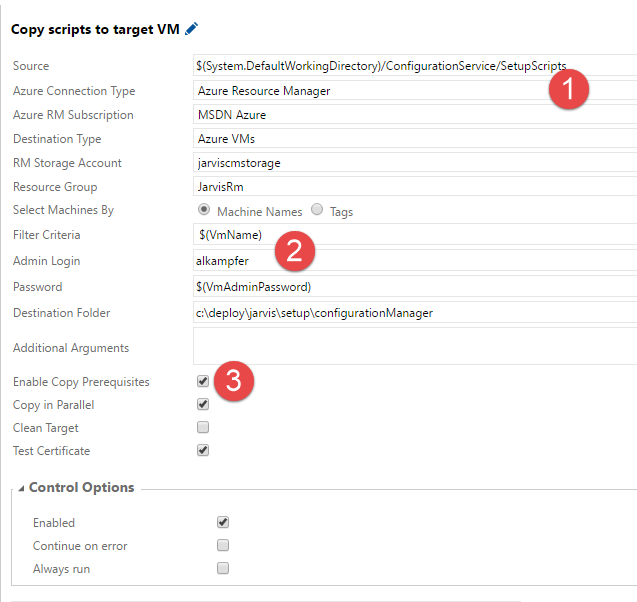Enable the Always run checkbox
Screen dimensions: 637x602
223,568
